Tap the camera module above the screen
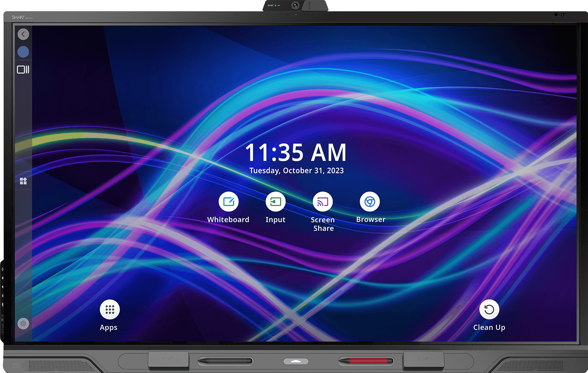588x373 pixels. tap(295, 5)
